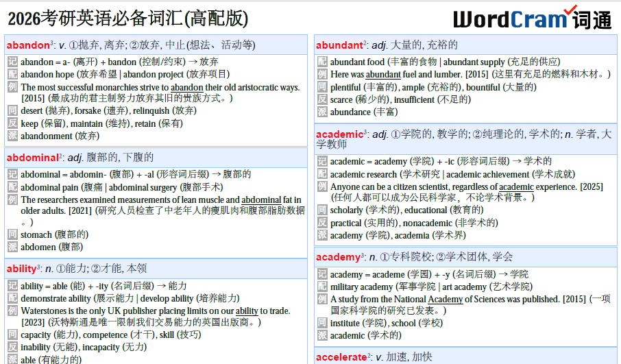Click the 同 synonym icon under abundant
621x364 pixels.
point(322,87)
